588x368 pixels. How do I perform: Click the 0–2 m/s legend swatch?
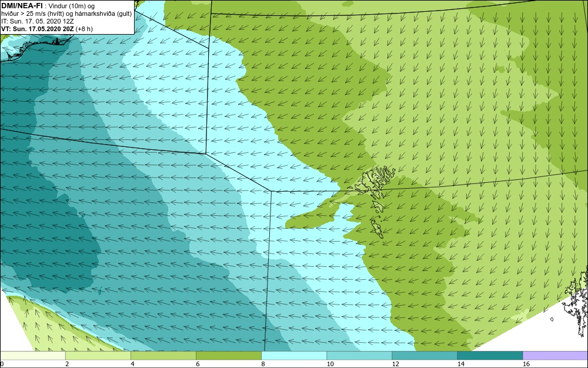click(x=32, y=355)
